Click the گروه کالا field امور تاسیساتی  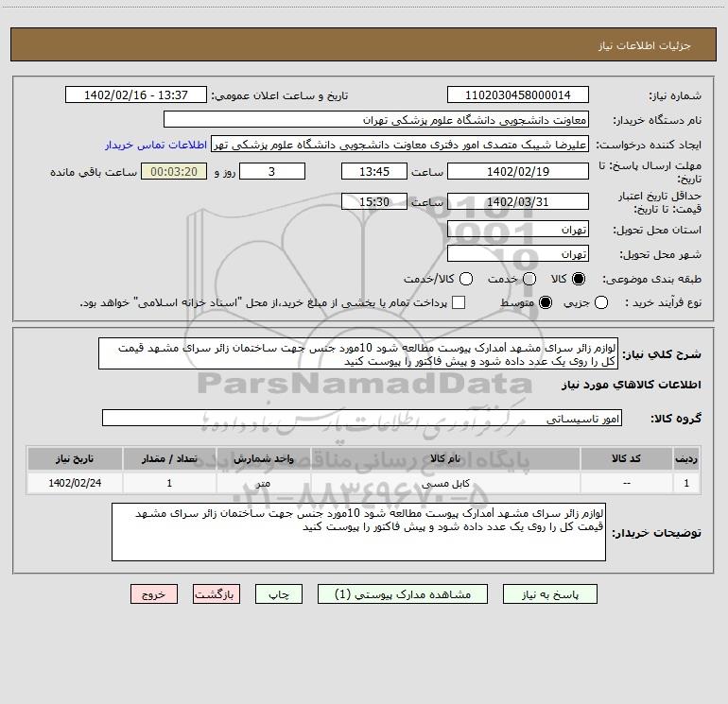coord(362,418)
